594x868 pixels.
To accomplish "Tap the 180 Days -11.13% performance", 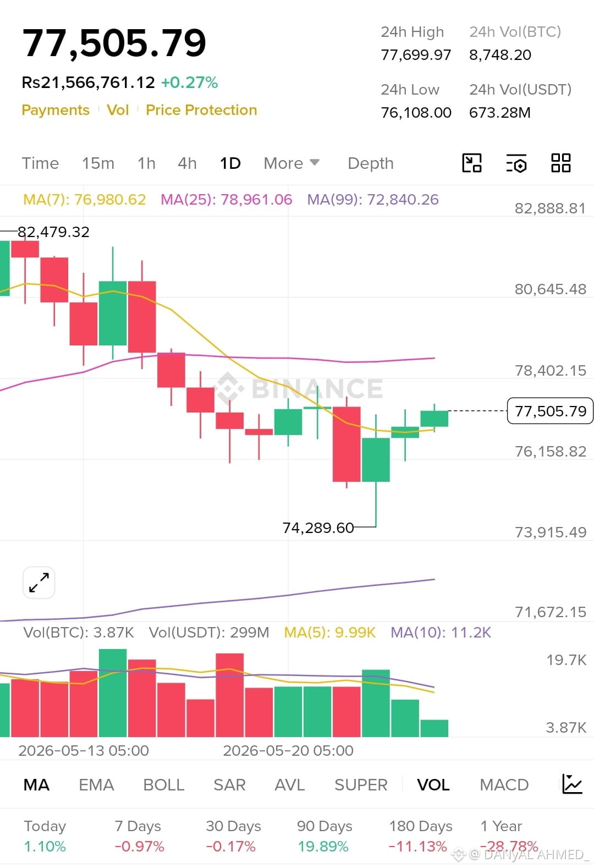I will pyautogui.click(x=421, y=836).
